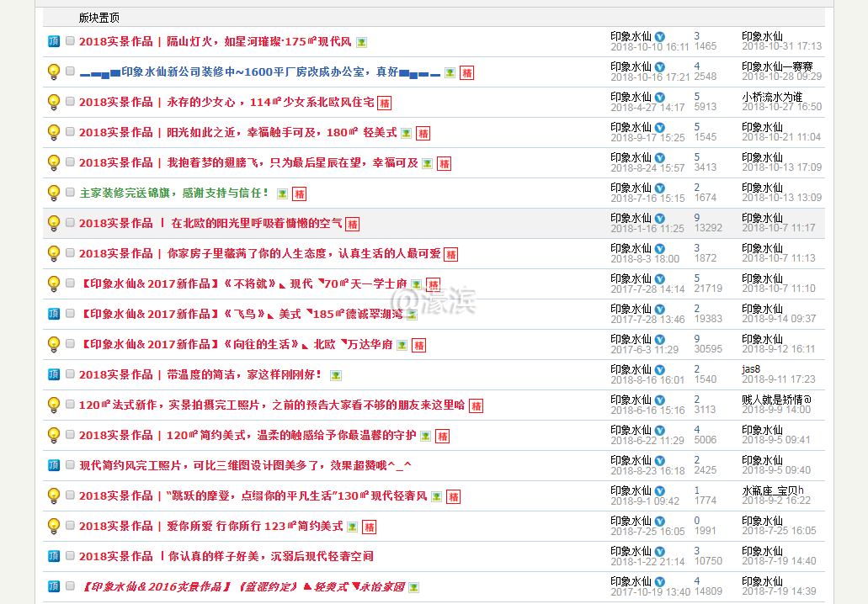Click the 顶 icon beside 带温度的简洁 thread

[54, 374]
